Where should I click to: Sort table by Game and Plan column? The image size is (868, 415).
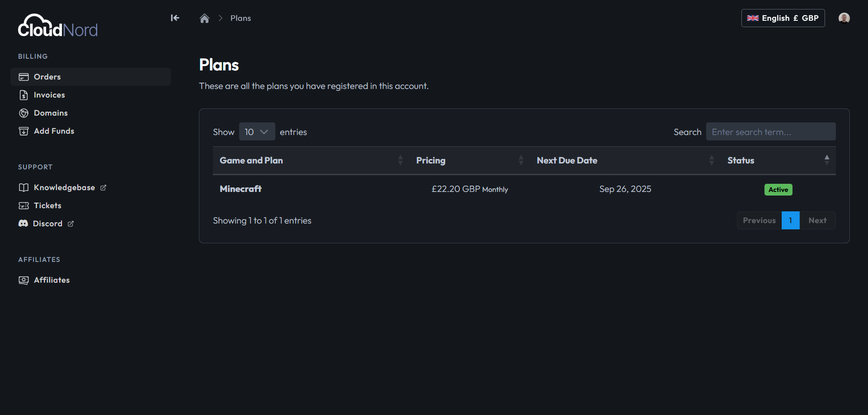tap(251, 160)
